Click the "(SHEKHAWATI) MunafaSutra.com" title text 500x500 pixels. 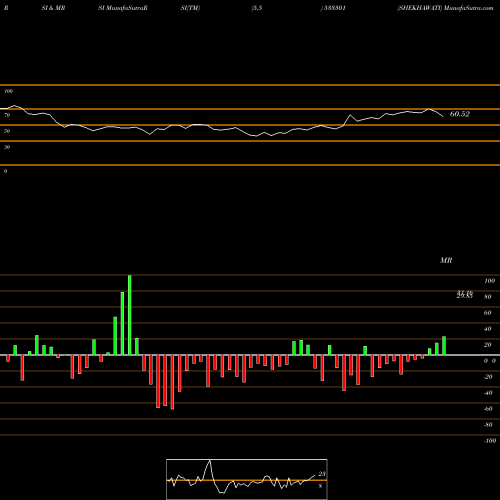click(445, 8)
